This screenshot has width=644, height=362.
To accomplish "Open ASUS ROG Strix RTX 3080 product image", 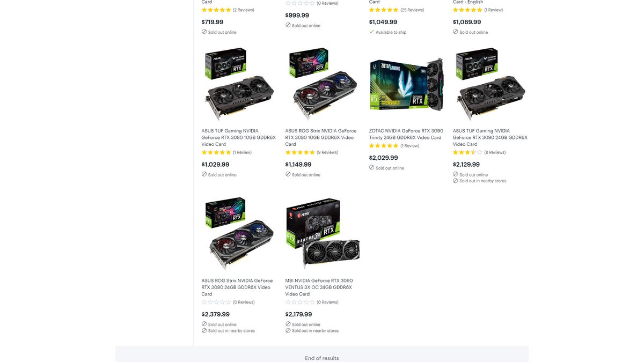I will 323,84.
